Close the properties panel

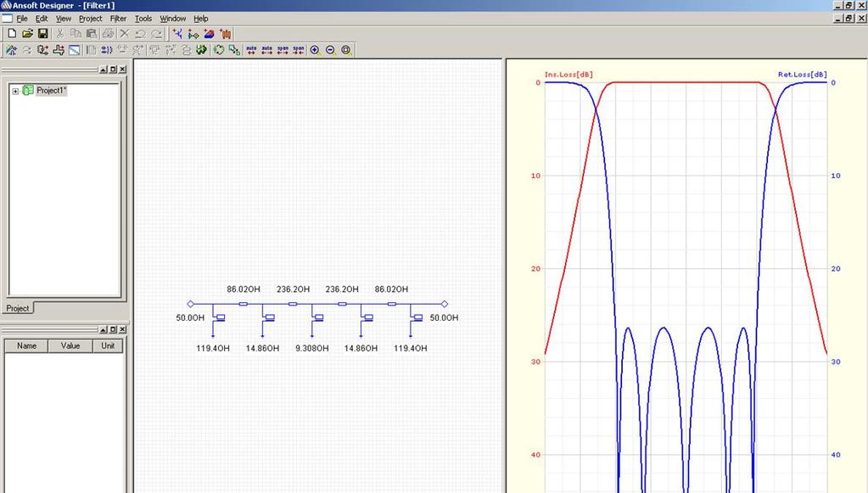click(x=122, y=329)
